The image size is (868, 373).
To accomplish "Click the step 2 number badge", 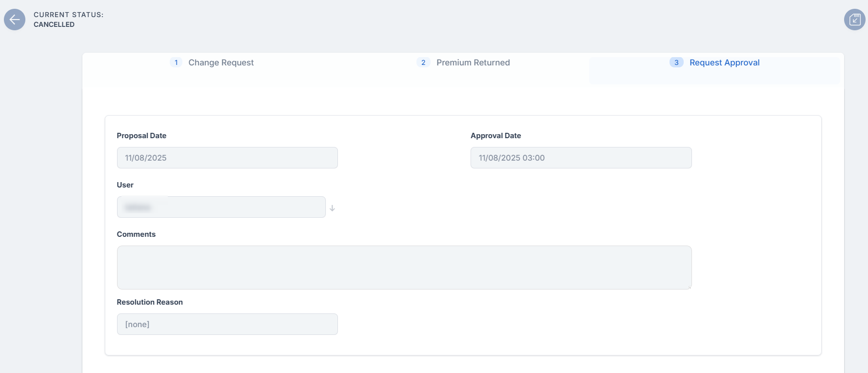I will click(x=423, y=62).
